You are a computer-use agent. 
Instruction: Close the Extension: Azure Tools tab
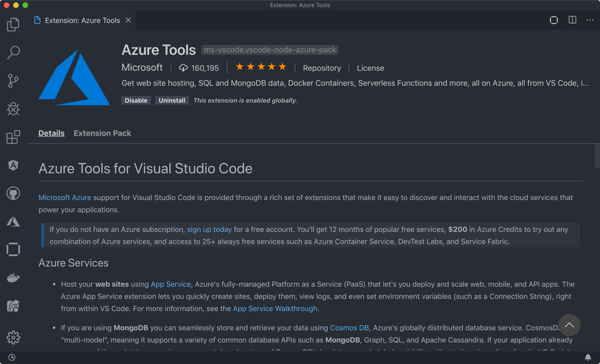[128, 20]
